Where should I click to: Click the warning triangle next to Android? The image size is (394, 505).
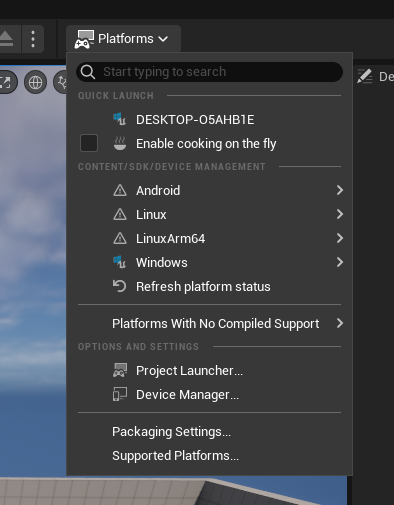pyautogui.click(x=120, y=190)
